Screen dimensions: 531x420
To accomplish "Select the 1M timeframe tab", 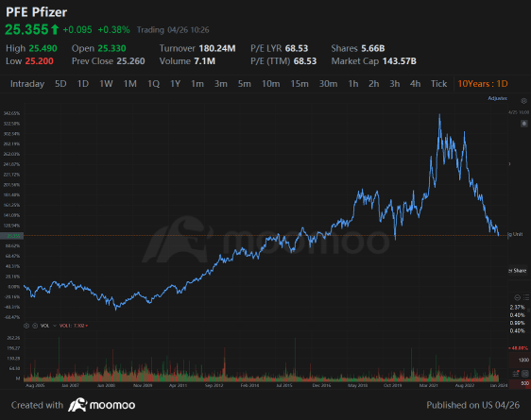I will click(x=130, y=84).
